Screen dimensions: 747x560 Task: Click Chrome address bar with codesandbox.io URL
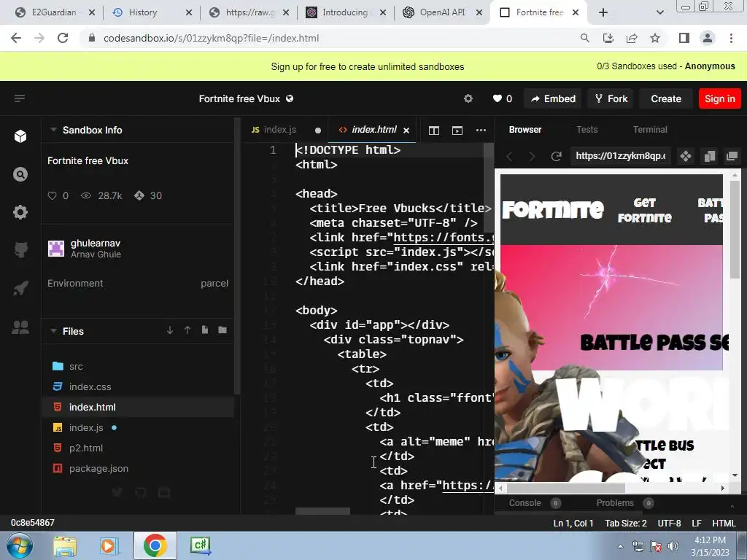211,38
